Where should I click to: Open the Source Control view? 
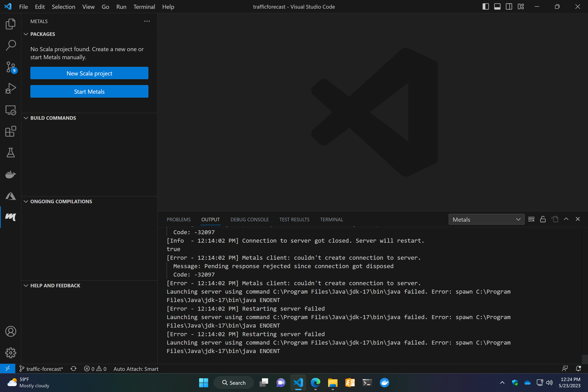(x=11, y=67)
